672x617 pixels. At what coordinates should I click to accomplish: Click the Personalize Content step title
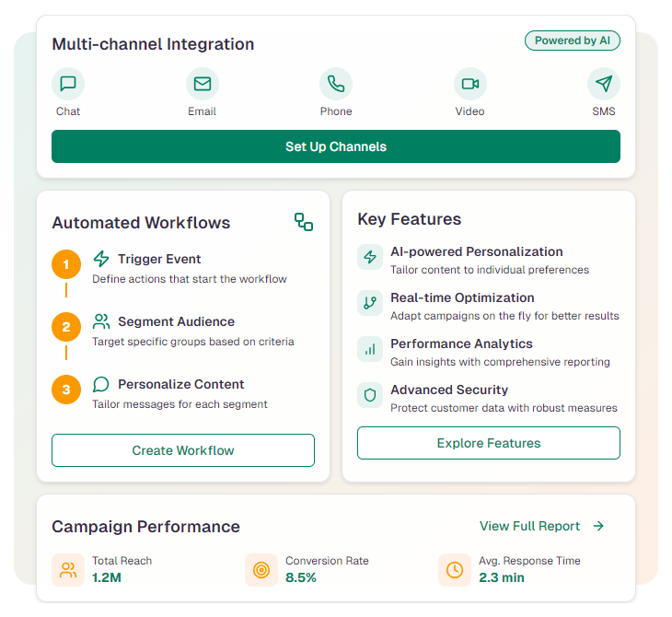coord(180,384)
